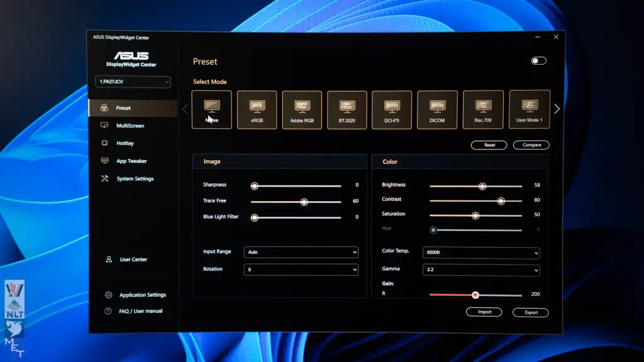Image resolution: width=644 pixels, height=362 pixels.
Task: Show previous preset modes with left arrow
Action: pos(186,109)
